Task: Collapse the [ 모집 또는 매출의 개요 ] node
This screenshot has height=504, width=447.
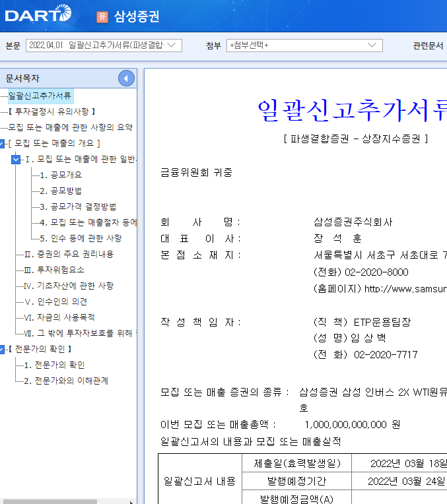Action: 2,143
